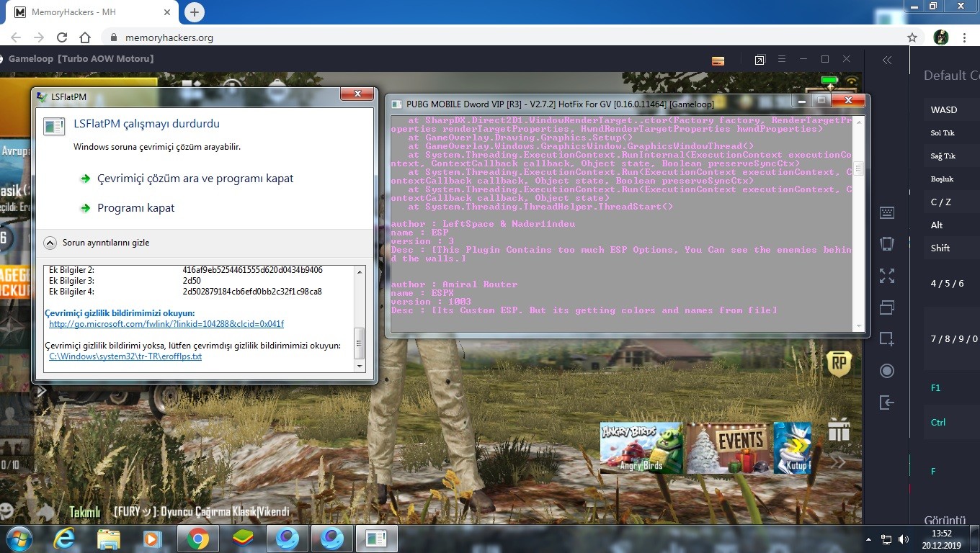The height and width of the screenshot is (553, 980).
Task: Open the Angry Birds banner
Action: [x=641, y=448]
